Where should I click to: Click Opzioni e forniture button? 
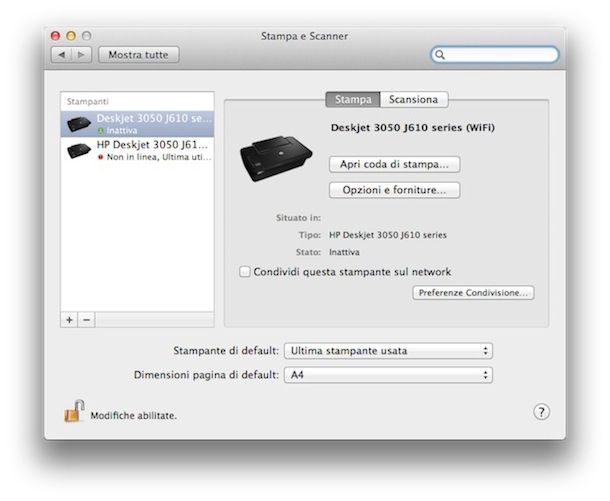394,190
